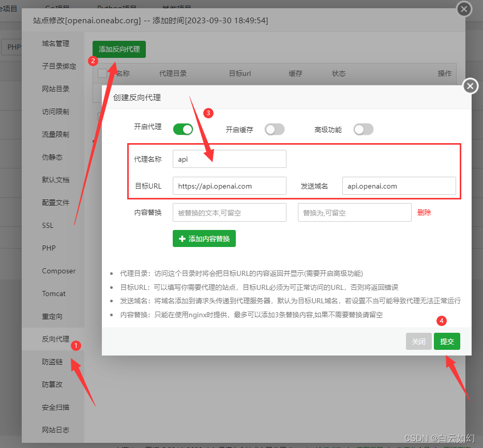This screenshot has height=448, width=483.
Task: Click the 添加反向代理 button
Action: 119,49
